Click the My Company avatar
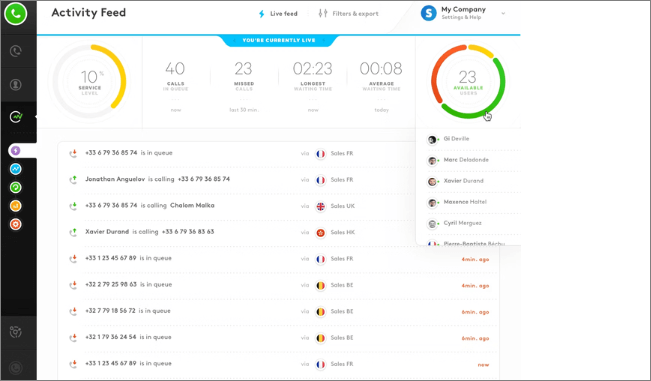651x381 pixels. (x=429, y=13)
